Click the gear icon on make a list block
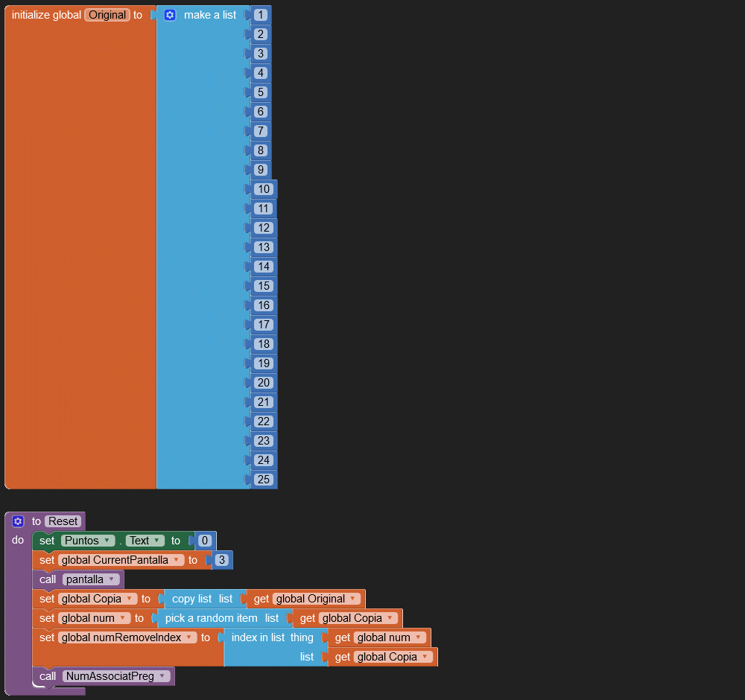This screenshot has width=745, height=700. click(x=170, y=15)
